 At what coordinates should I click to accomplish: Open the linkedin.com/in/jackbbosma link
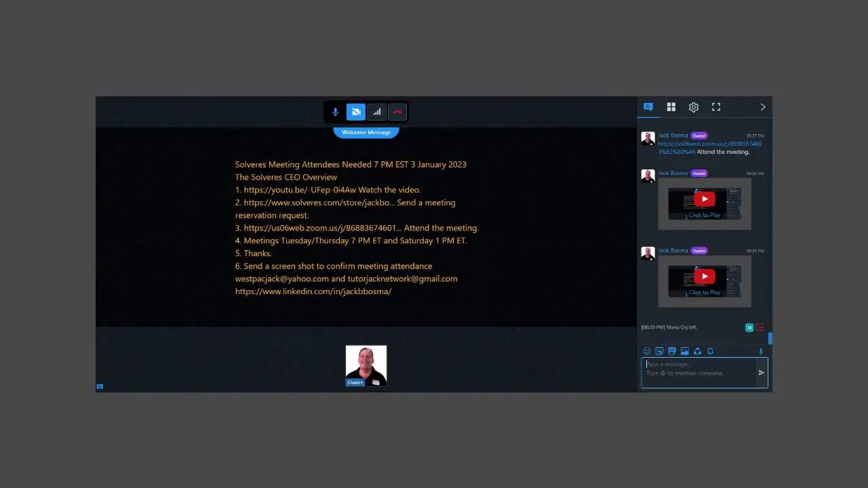point(313,291)
